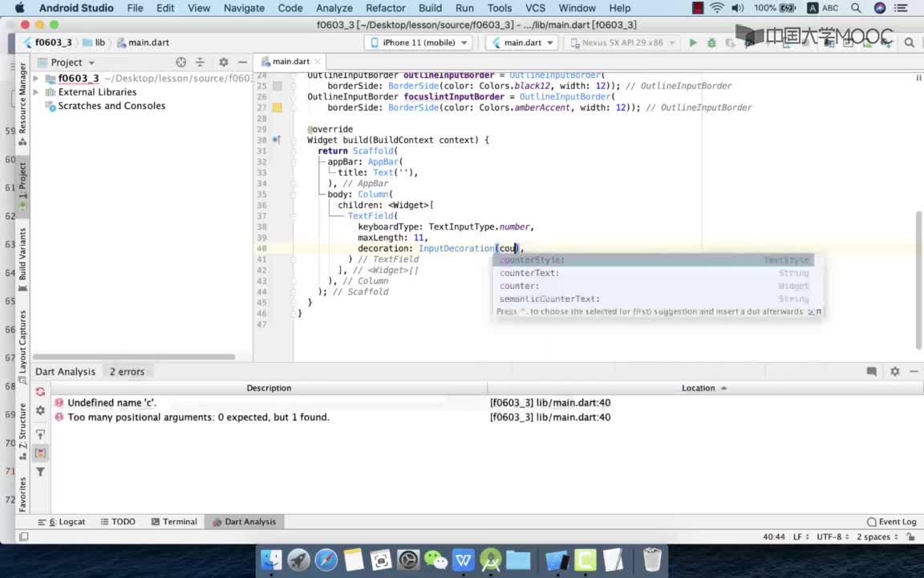This screenshot has height=578, width=924.
Task: Select "Too many positional arguments" error row
Action: click(x=487, y=417)
